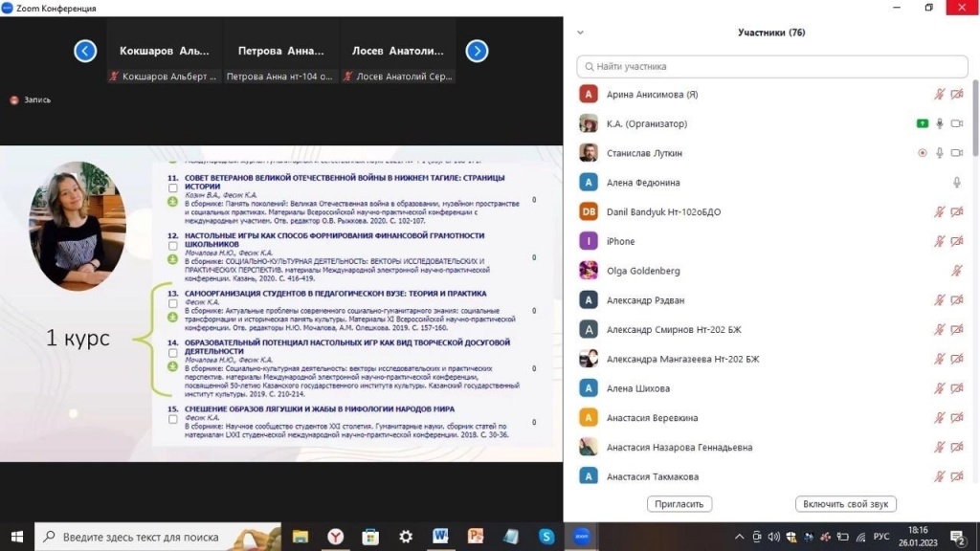The width and height of the screenshot is (980, 551).
Task: Open Microsoft Word from the taskbar
Action: tap(440, 537)
